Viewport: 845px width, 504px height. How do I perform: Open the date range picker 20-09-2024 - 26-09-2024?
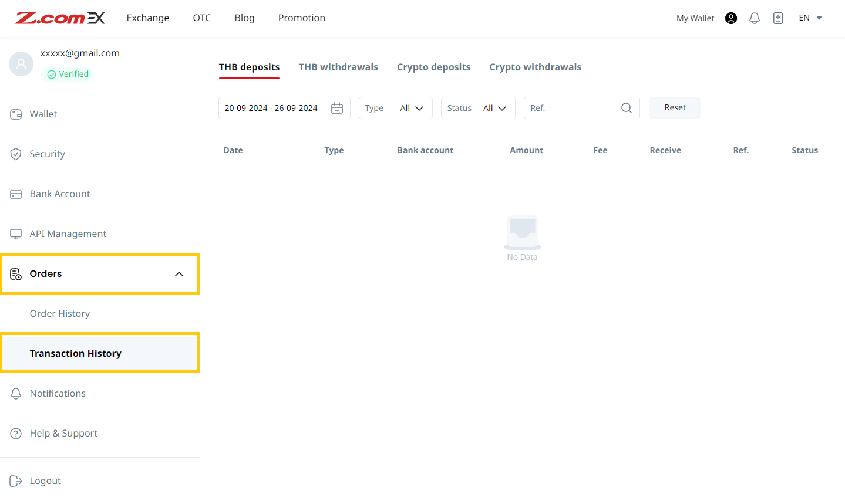pyautogui.click(x=284, y=108)
